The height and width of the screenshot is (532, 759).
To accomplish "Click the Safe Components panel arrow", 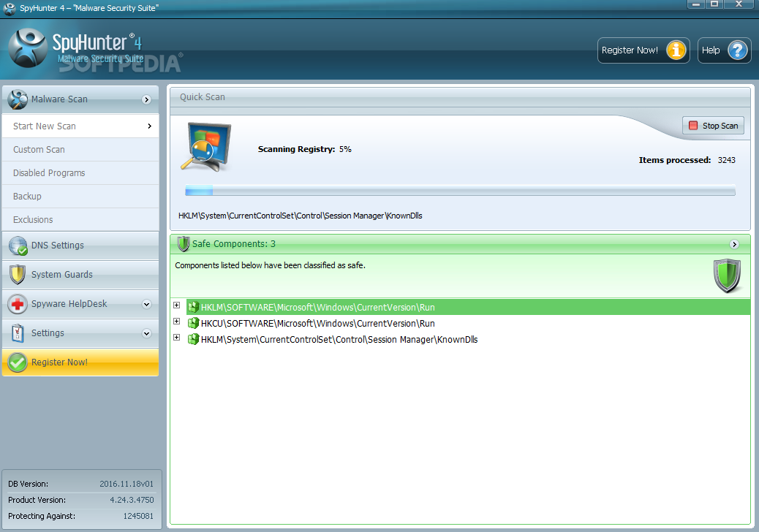I will [x=734, y=244].
